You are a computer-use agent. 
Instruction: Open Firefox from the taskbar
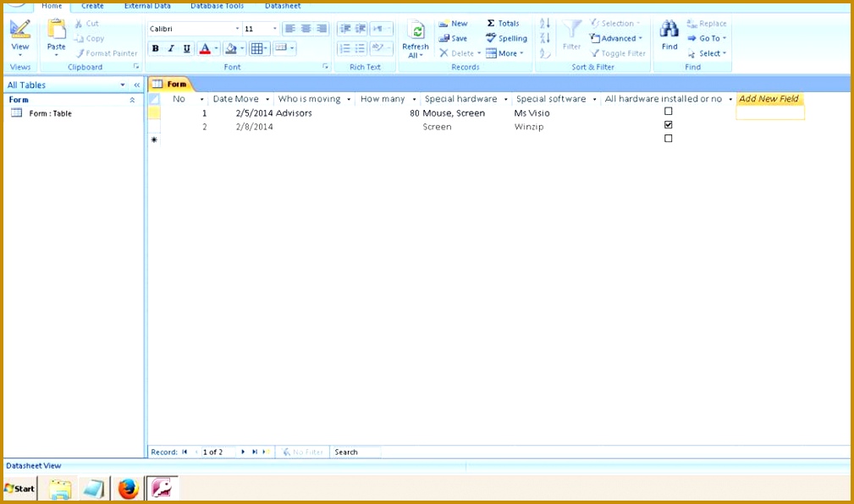tap(128, 489)
